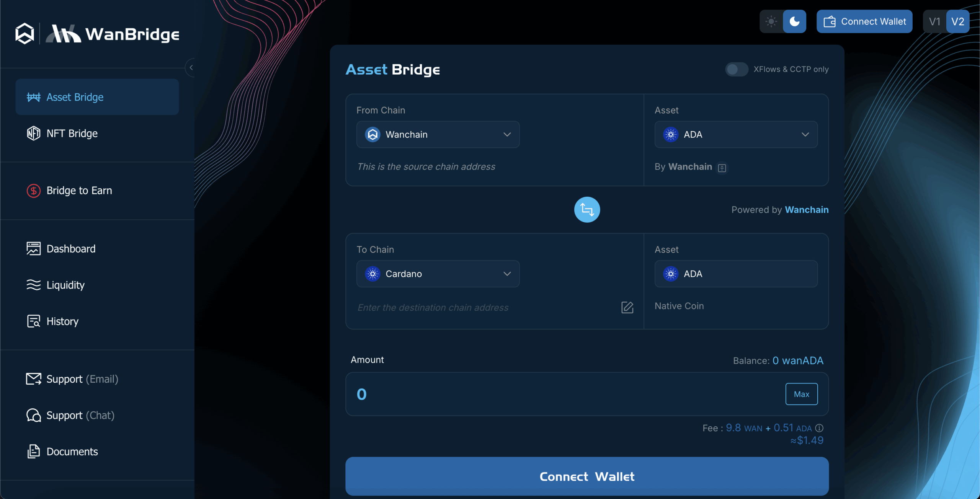Image resolution: width=980 pixels, height=499 pixels.
Task: Click the By Wanchain info document icon
Action: click(722, 168)
